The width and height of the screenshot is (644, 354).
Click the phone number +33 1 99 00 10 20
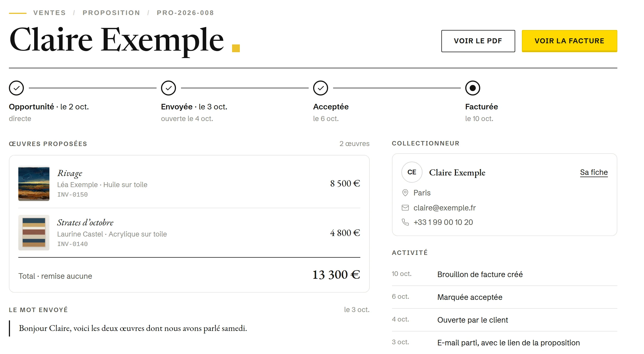click(x=443, y=222)
